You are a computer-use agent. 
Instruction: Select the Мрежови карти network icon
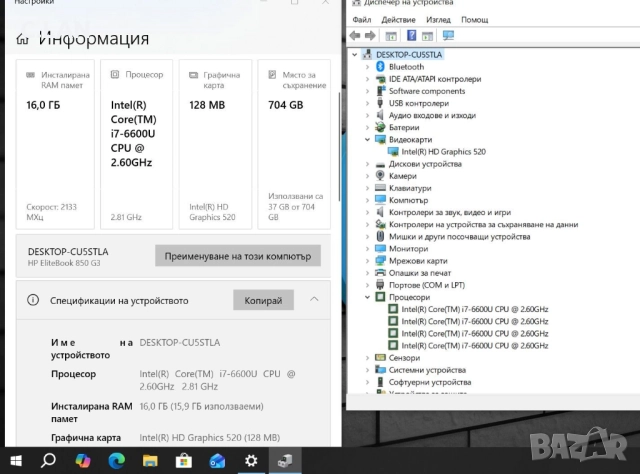(380, 260)
